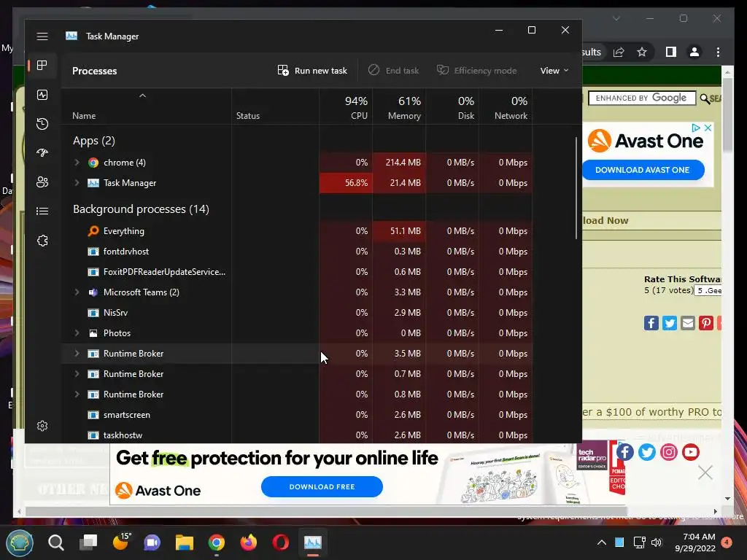This screenshot has height=560, width=747.
Task: Share page via Facebook icon near rating
Action: click(651, 323)
